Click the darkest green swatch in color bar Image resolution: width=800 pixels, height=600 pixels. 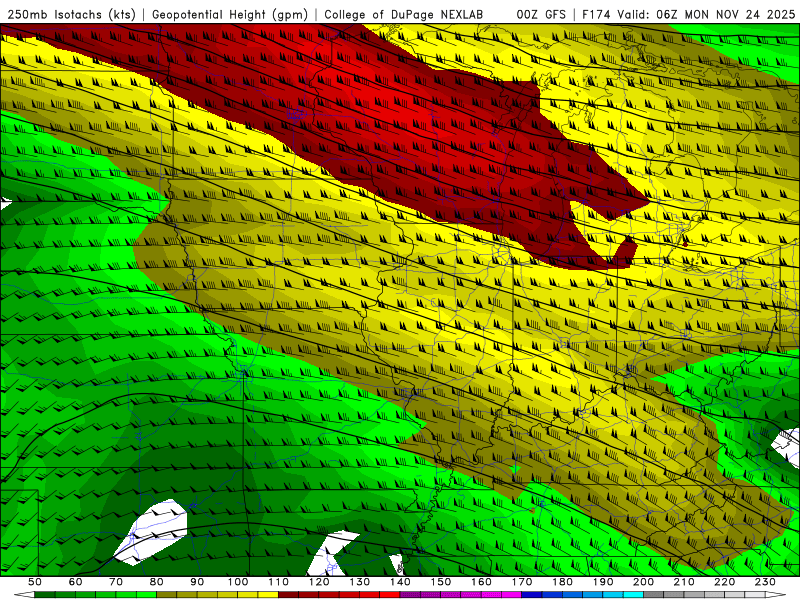[45, 594]
